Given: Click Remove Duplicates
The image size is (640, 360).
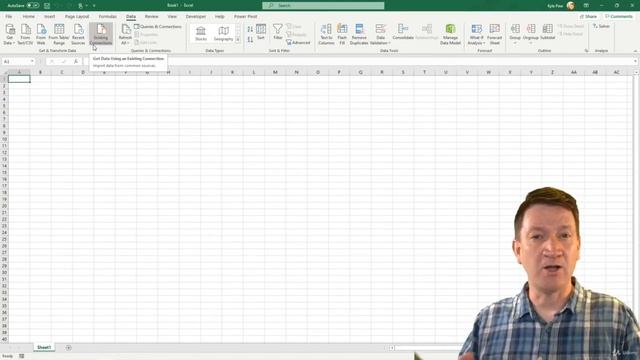Looking at the screenshot, I should (359, 35).
